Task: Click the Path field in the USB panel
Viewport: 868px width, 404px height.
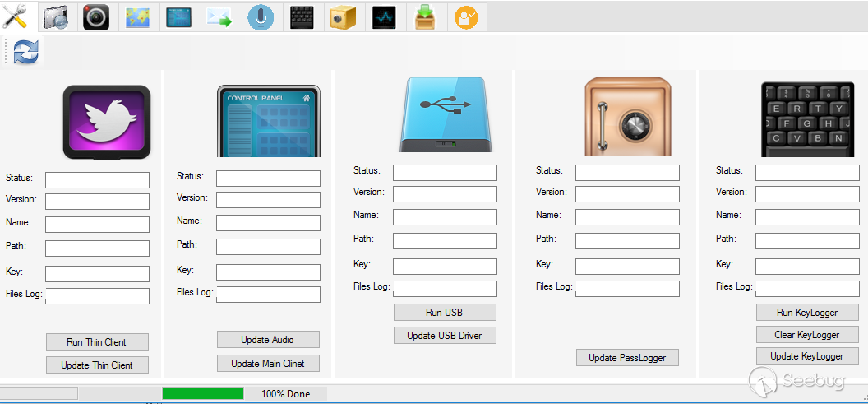Action: [445, 241]
